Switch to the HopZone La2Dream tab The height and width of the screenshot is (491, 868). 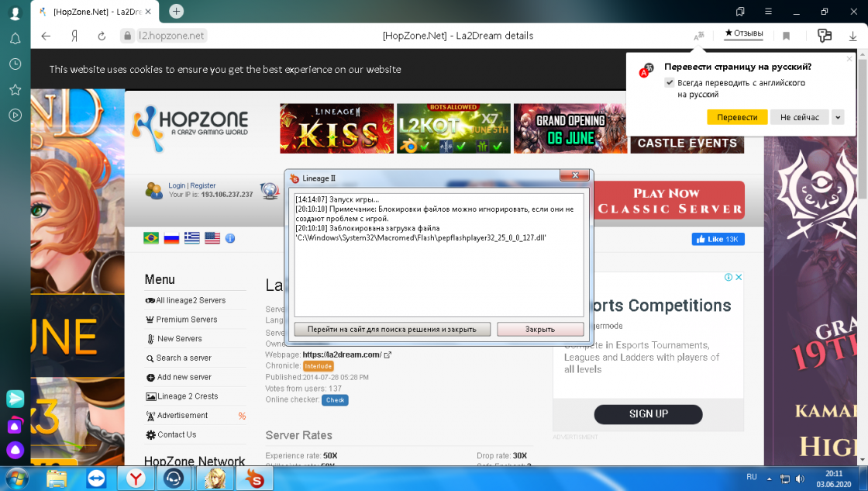pyautogui.click(x=98, y=11)
